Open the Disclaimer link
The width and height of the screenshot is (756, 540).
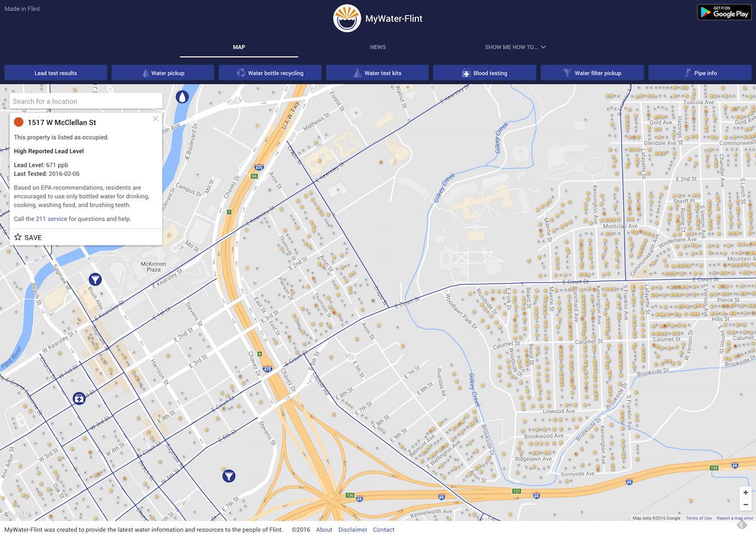tap(352, 530)
